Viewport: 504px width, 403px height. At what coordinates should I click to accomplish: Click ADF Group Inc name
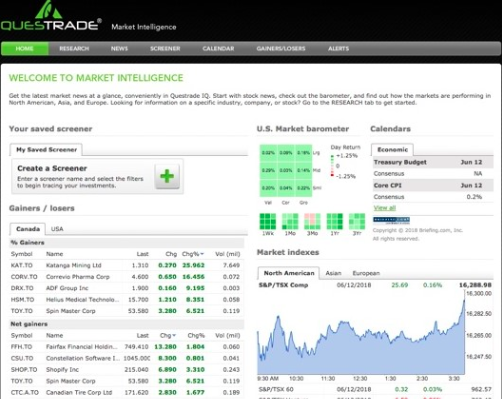(x=67, y=288)
